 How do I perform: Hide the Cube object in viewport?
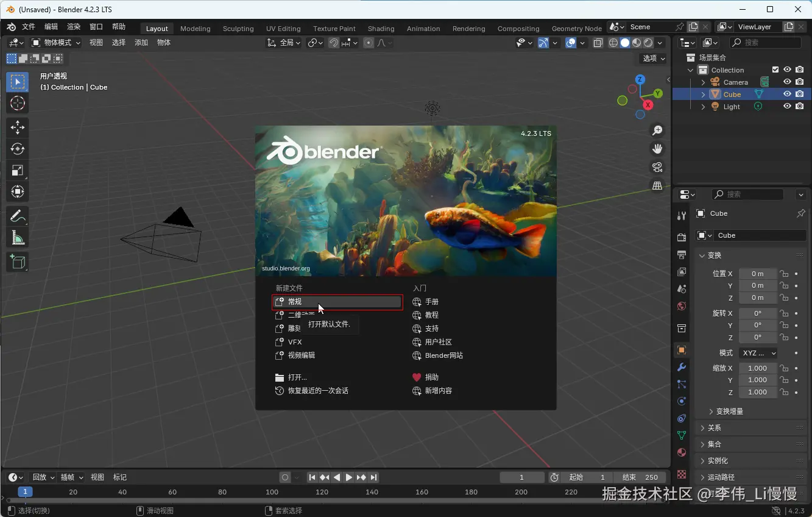pos(787,94)
